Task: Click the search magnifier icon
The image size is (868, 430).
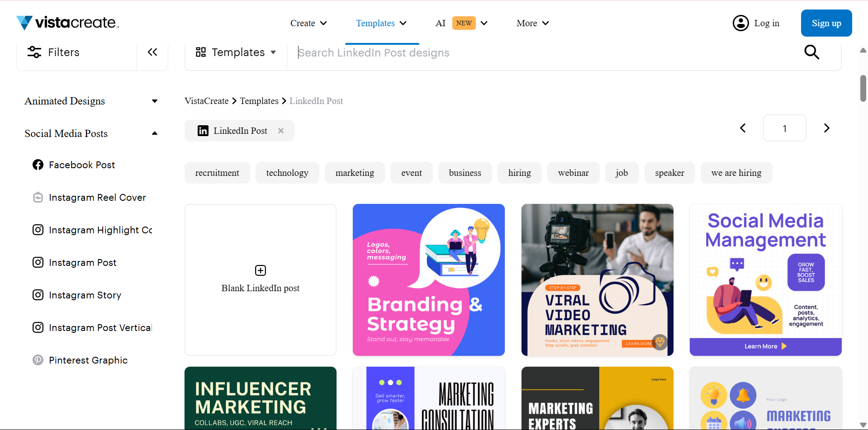Action: coord(811,52)
